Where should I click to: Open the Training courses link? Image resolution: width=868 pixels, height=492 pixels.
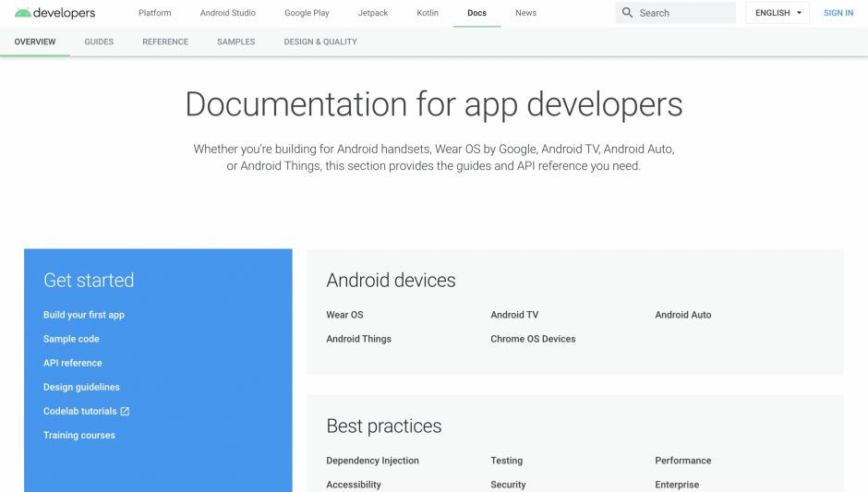(x=79, y=435)
